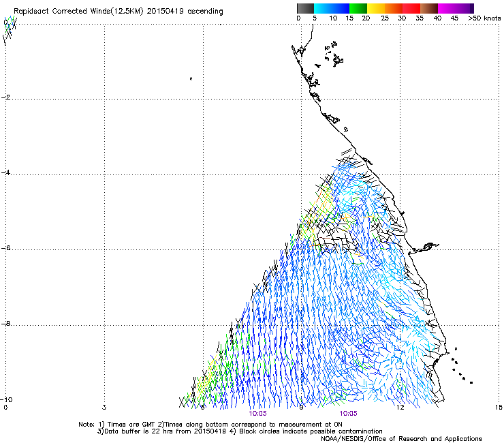Click the 'Rapidscat Corrected Winds(12.5KM)' title text
Image resolution: width=504 pixels, height=443 pixels.
pos(78,12)
